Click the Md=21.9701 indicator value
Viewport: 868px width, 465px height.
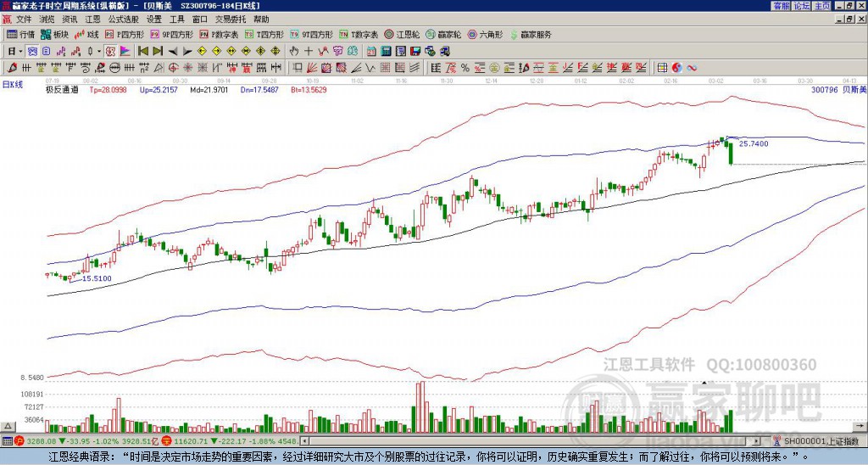tap(209, 89)
